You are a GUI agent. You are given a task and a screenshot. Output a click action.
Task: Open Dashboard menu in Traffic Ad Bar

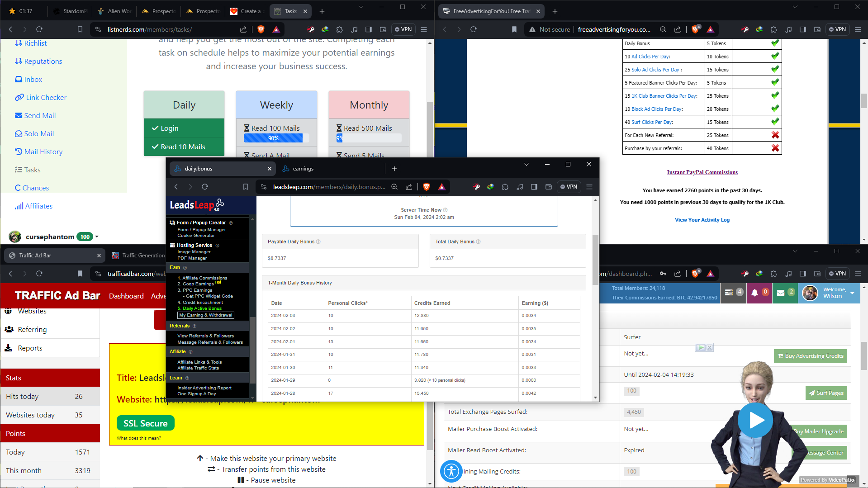126,296
